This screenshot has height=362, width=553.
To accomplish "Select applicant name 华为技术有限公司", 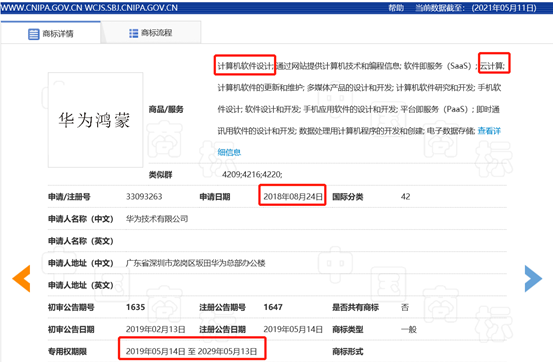I will (x=157, y=219).
